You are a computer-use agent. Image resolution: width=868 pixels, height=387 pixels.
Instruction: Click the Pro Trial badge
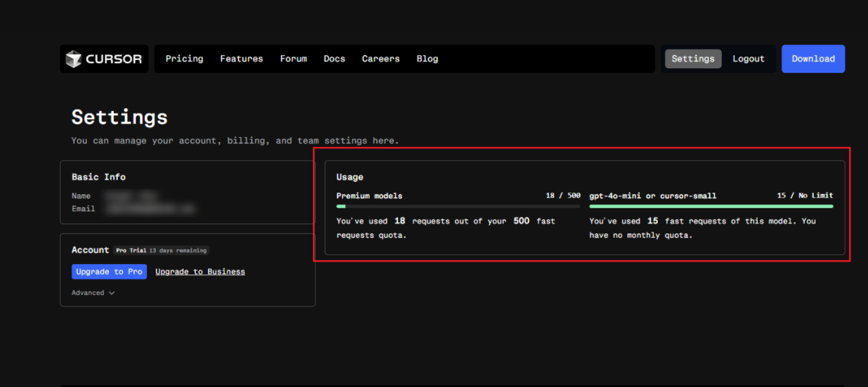tap(161, 250)
